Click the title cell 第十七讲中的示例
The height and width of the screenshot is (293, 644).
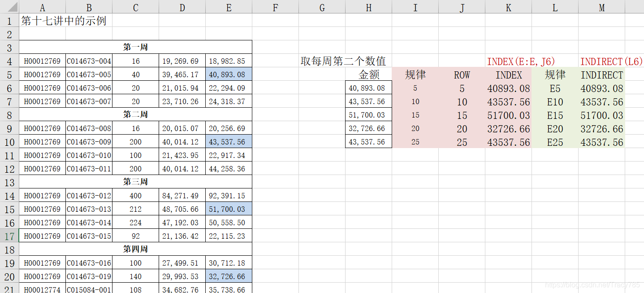point(64,21)
